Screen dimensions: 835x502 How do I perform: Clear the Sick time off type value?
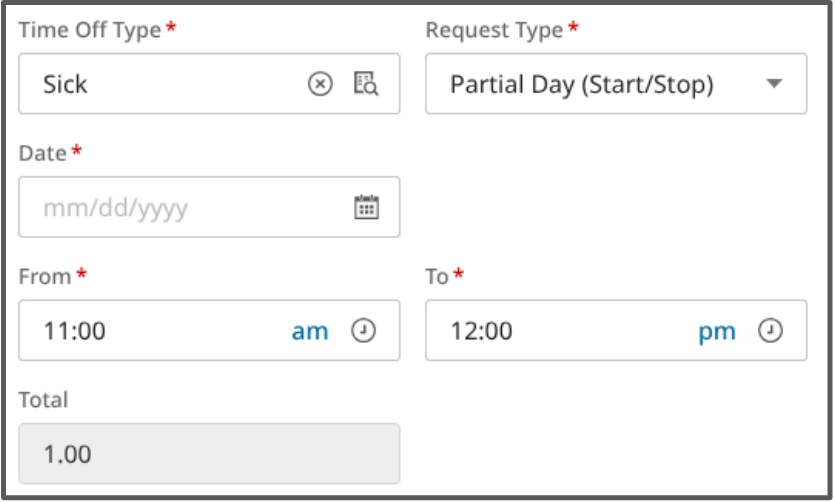tap(319, 84)
